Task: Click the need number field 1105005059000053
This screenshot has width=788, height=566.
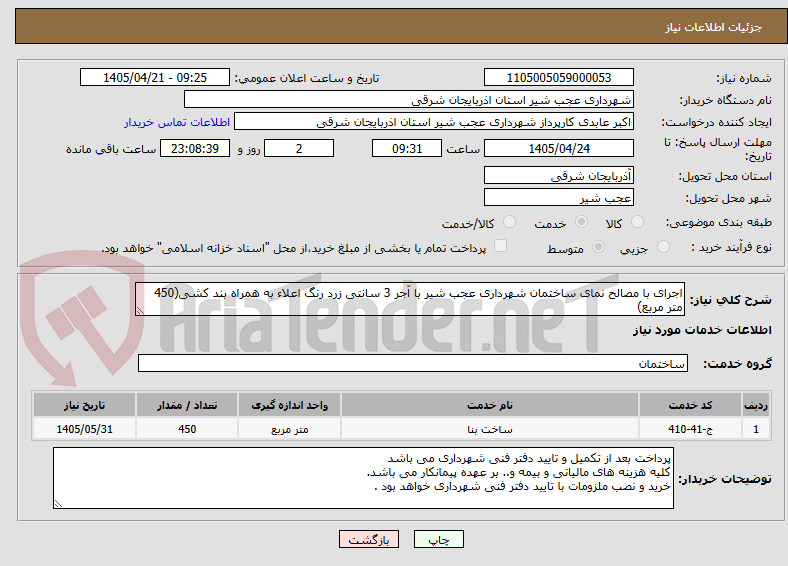Action: click(x=559, y=77)
